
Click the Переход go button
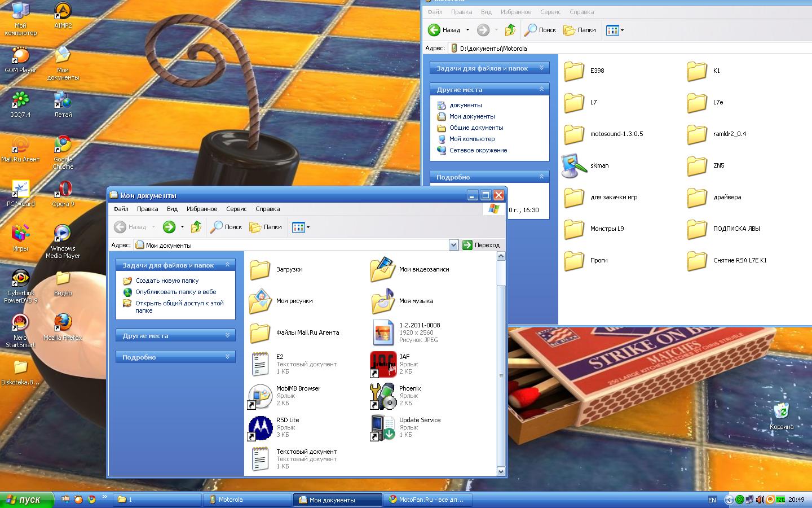(x=481, y=245)
